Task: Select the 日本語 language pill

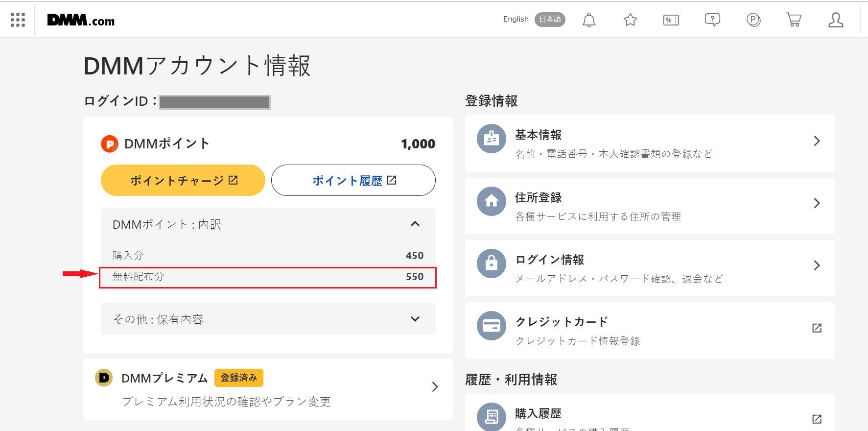Action: pos(550,20)
